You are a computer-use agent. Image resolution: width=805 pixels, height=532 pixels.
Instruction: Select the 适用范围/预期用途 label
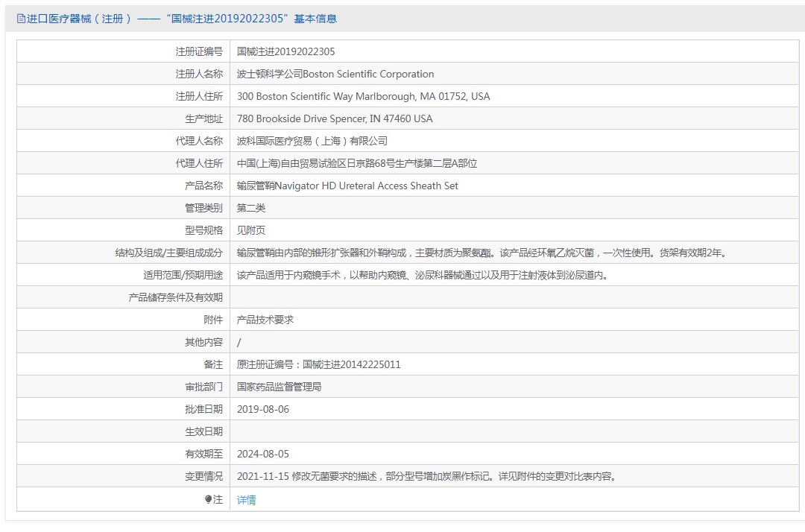tap(183, 275)
